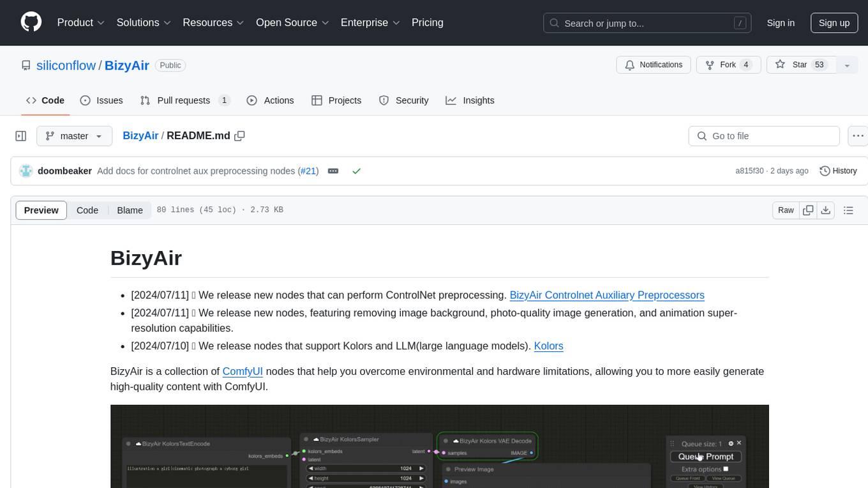Image resolution: width=868 pixels, height=488 pixels.
Task: Copy the README.md file path
Action: pos(239,135)
